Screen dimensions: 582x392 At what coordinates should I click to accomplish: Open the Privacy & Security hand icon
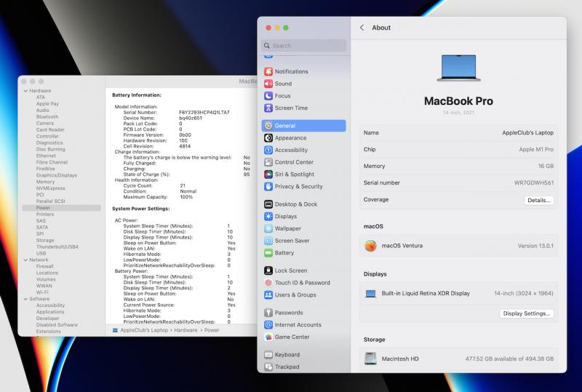click(x=268, y=186)
